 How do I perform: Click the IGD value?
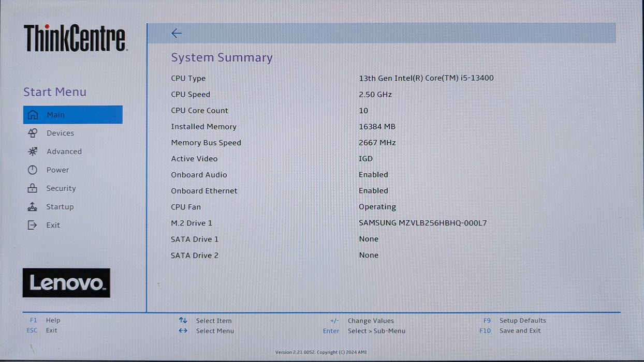pyautogui.click(x=365, y=159)
